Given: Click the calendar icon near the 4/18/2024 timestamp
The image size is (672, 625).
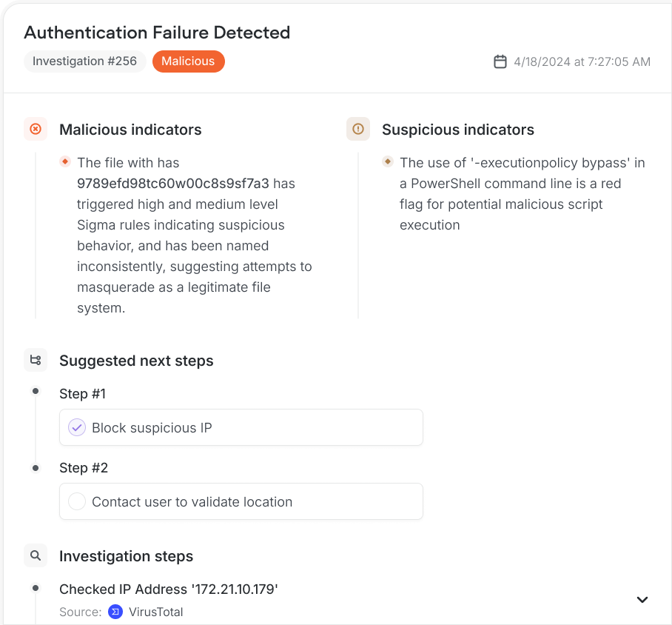Looking at the screenshot, I should [500, 61].
